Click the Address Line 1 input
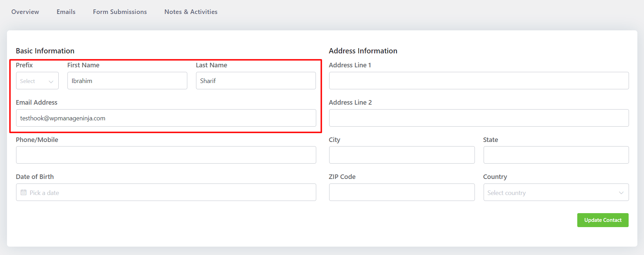The width and height of the screenshot is (644, 255). click(479, 81)
